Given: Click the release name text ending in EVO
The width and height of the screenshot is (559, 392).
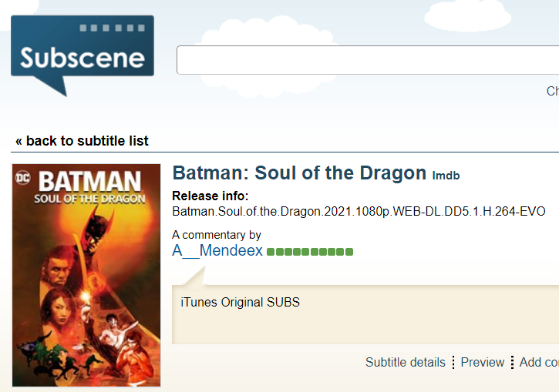Looking at the screenshot, I should pyautogui.click(x=359, y=211).
